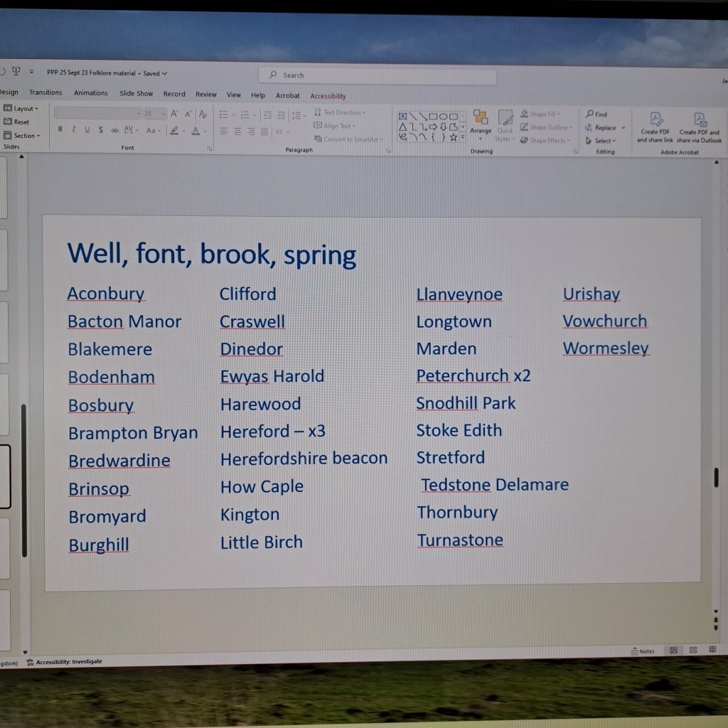The image size is (728, 728).
Task: Switch to Slide Sorter view in status bar
Action: [692, 650]
